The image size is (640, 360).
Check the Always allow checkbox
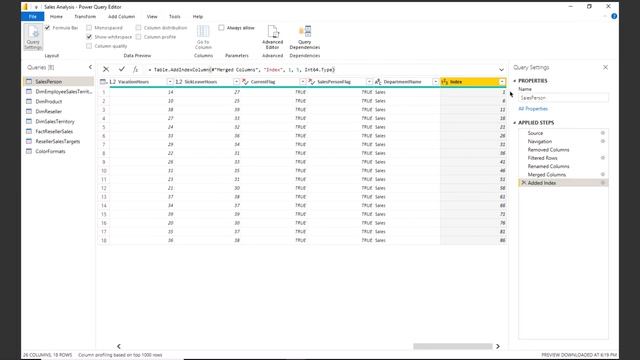pyautogui.click(x=221, y=28)
